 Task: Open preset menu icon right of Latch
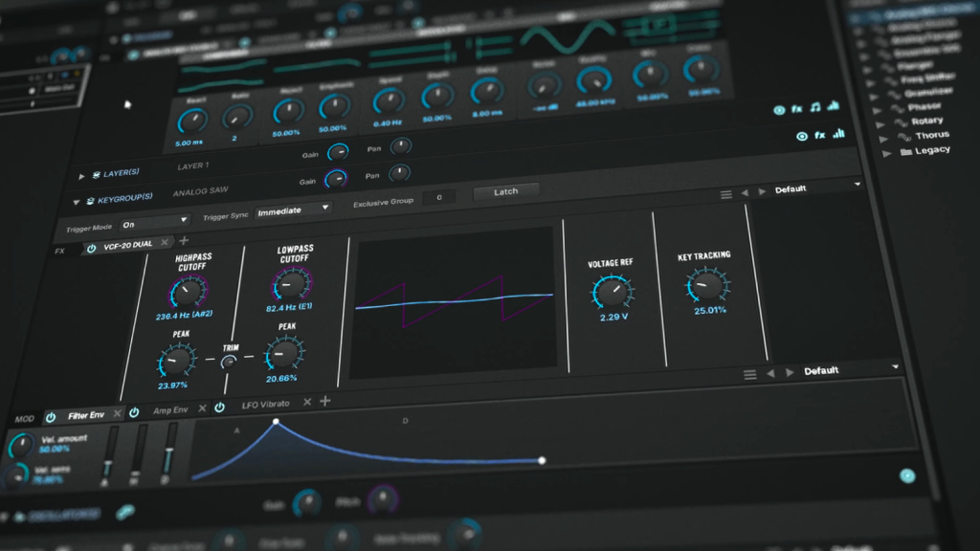(x=725, y=195)
